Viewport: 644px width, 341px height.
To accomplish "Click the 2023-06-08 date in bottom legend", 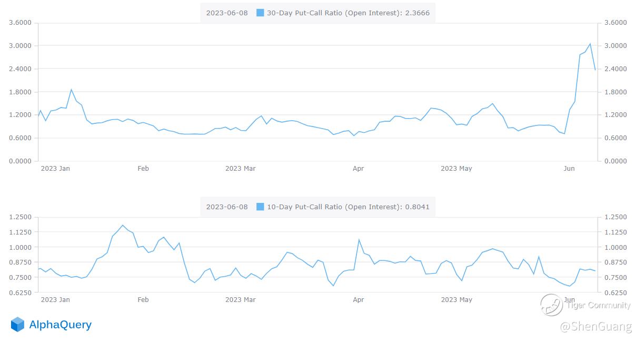I will tap(227, 207).
